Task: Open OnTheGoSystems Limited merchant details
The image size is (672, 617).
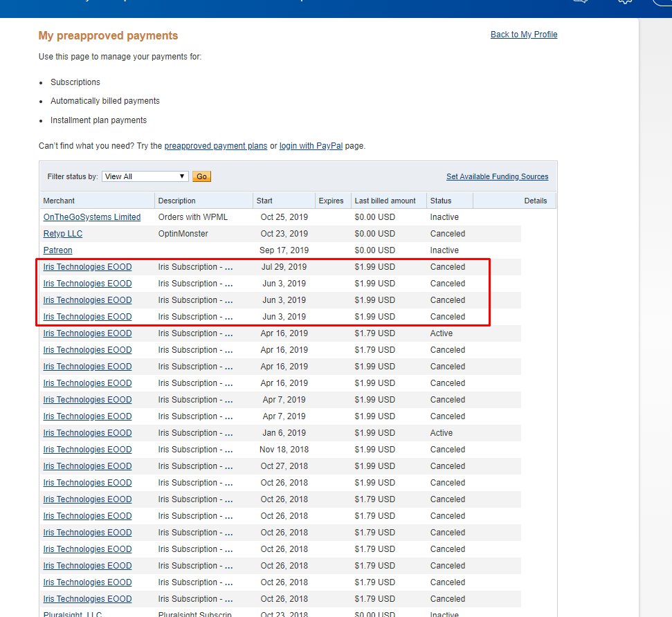Action: [x=92, y=217]
